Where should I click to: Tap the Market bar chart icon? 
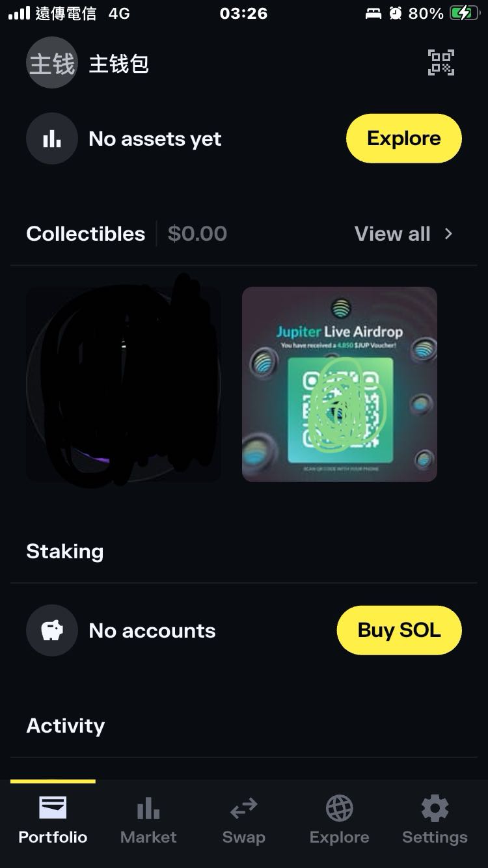click(x=148, y=809)
